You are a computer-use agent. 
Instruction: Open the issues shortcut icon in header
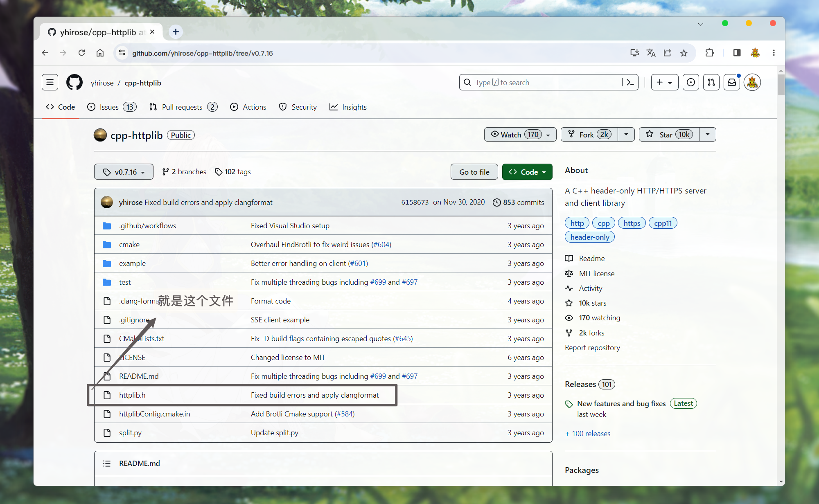pos(690,83)
